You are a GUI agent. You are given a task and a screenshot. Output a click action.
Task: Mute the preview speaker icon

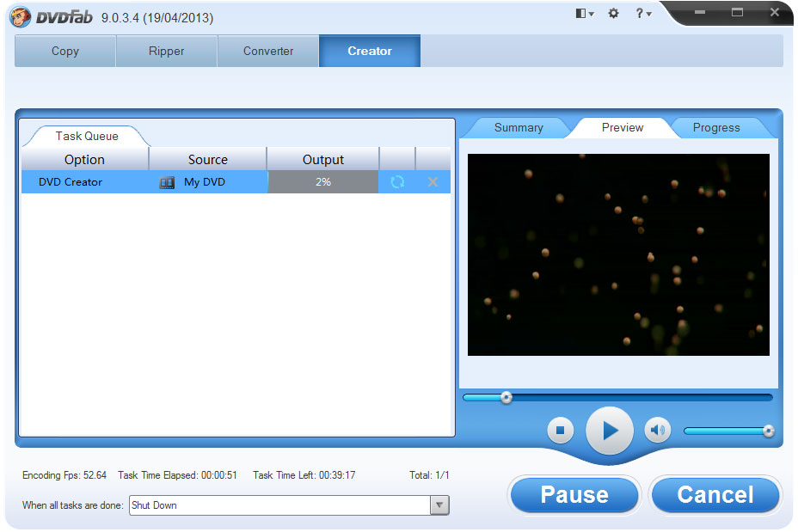point(658,431)
